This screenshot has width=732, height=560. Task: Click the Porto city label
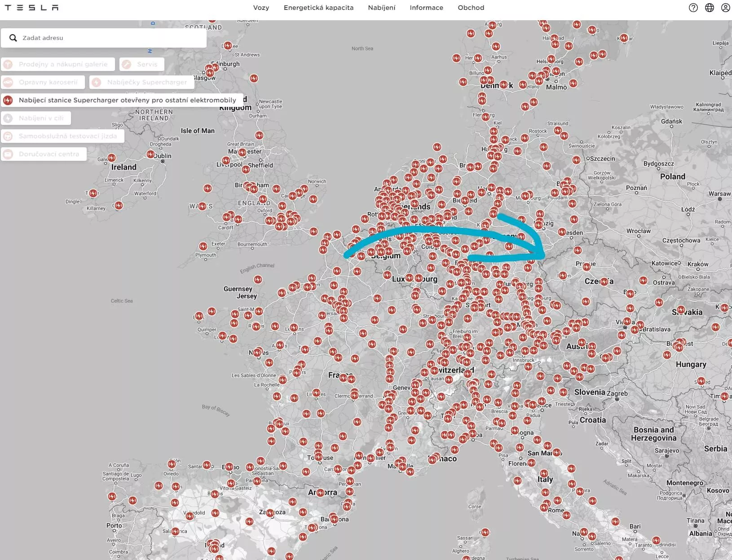(x=114, y=525)
